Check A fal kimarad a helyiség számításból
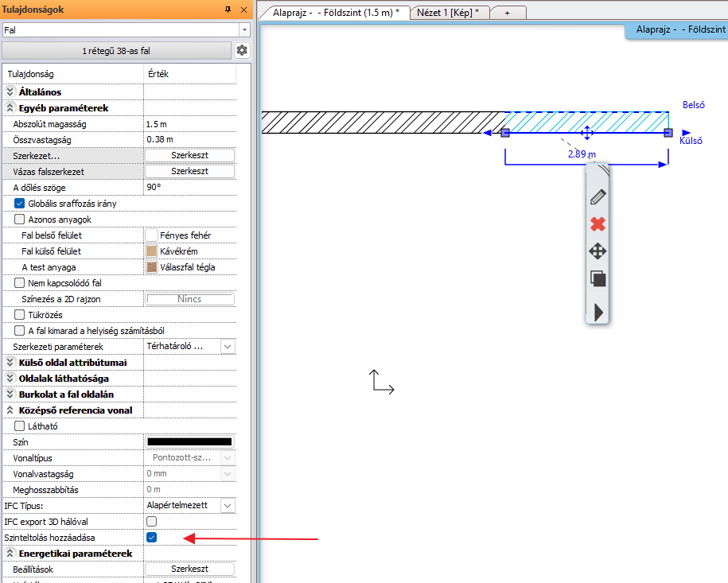728x583 pixels. pyautogui.click(x=20, y=331)
